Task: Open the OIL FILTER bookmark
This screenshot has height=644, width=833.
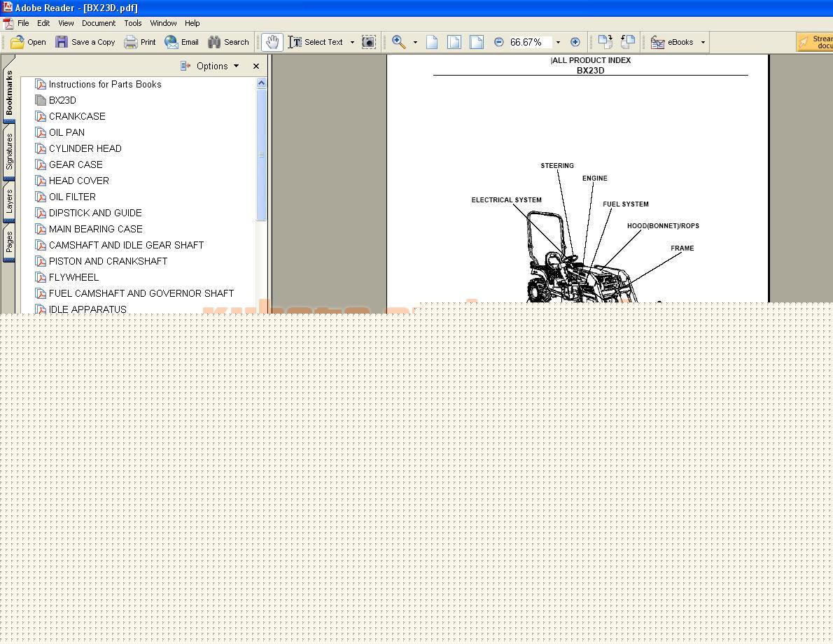Action: [72, 197]
